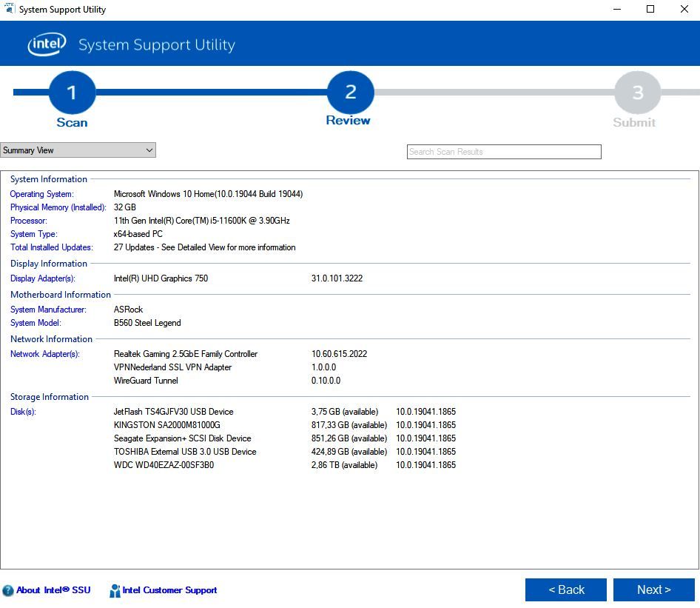Click step 1 Scan circle

(72, 92)
